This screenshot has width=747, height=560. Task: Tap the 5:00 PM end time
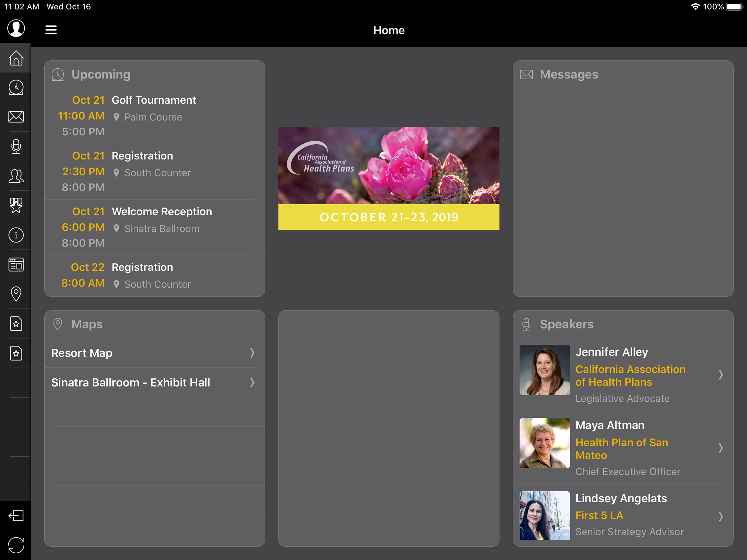(83, 132)
